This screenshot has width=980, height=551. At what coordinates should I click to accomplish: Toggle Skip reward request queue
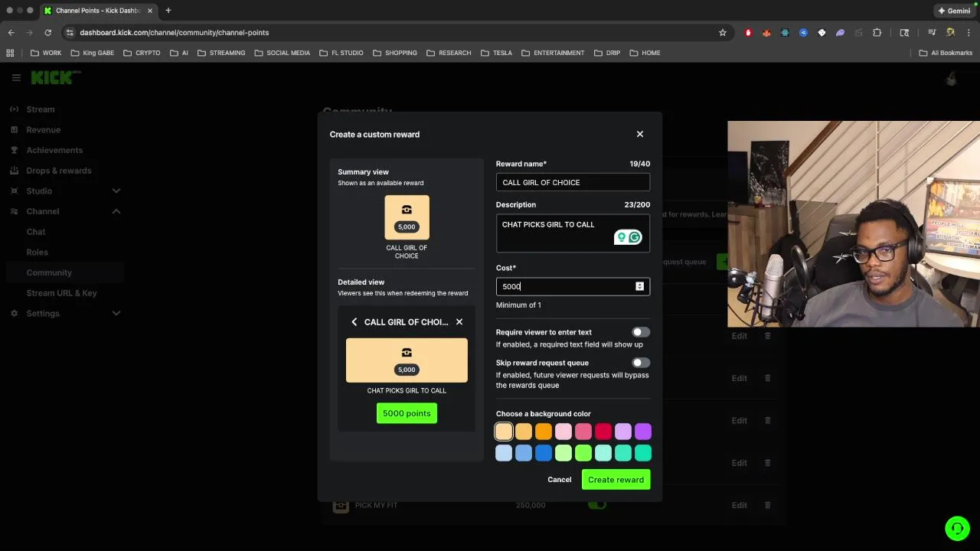pyautogui.click(x=640, y=363)
